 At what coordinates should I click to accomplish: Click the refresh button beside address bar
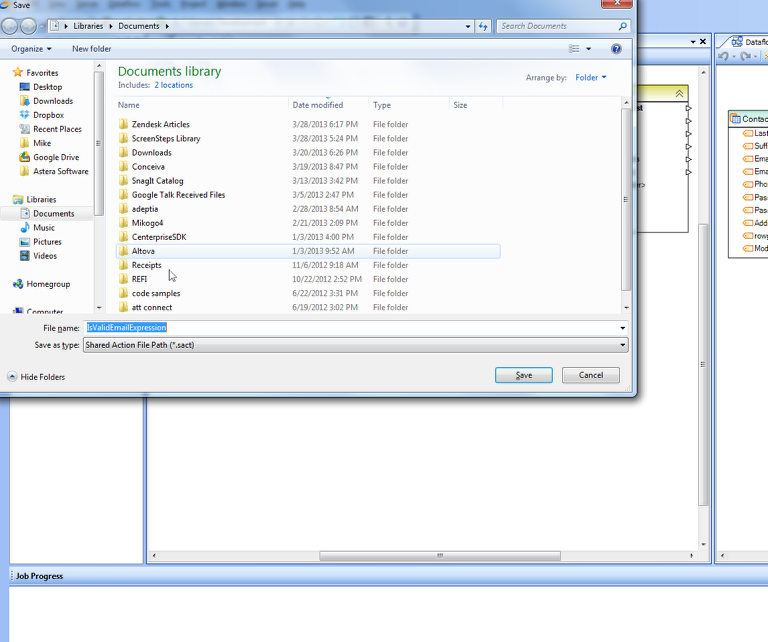(484, 26)
